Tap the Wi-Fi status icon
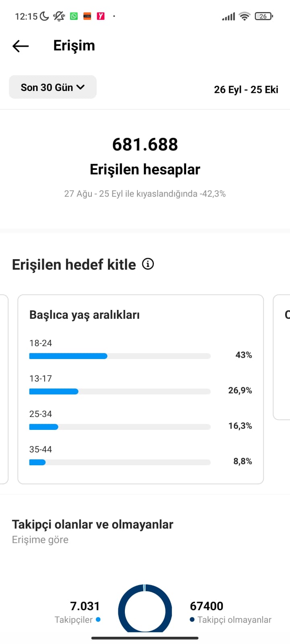Viewport: 290px width, 644px height. click(244, 16)
